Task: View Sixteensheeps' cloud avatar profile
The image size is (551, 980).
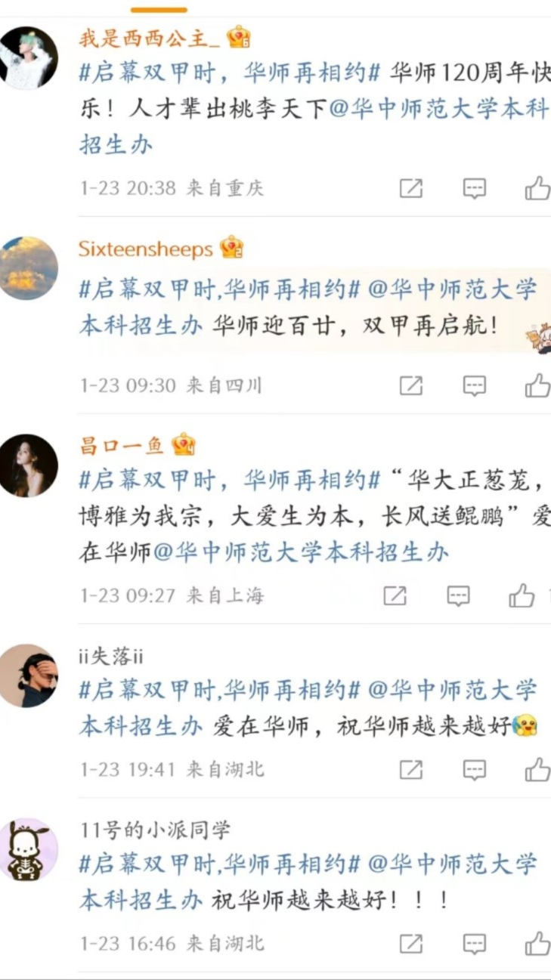Action: tap(28, 268)
